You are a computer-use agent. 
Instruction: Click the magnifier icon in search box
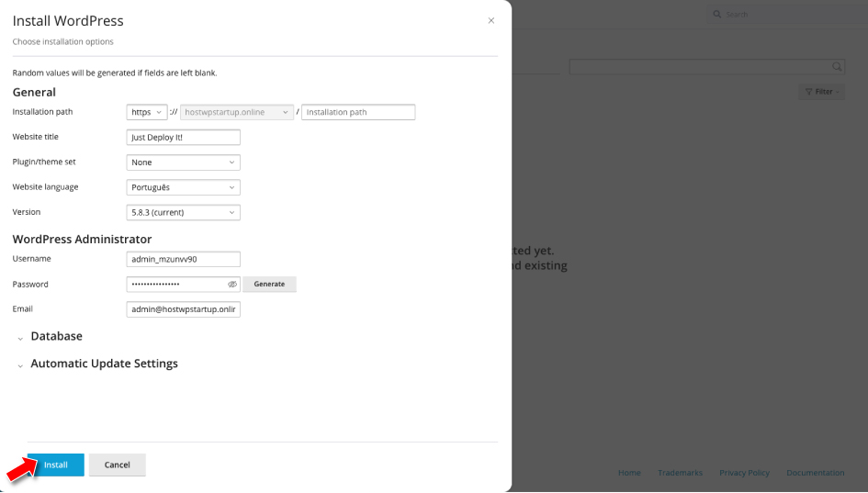(x=837, y=67)
